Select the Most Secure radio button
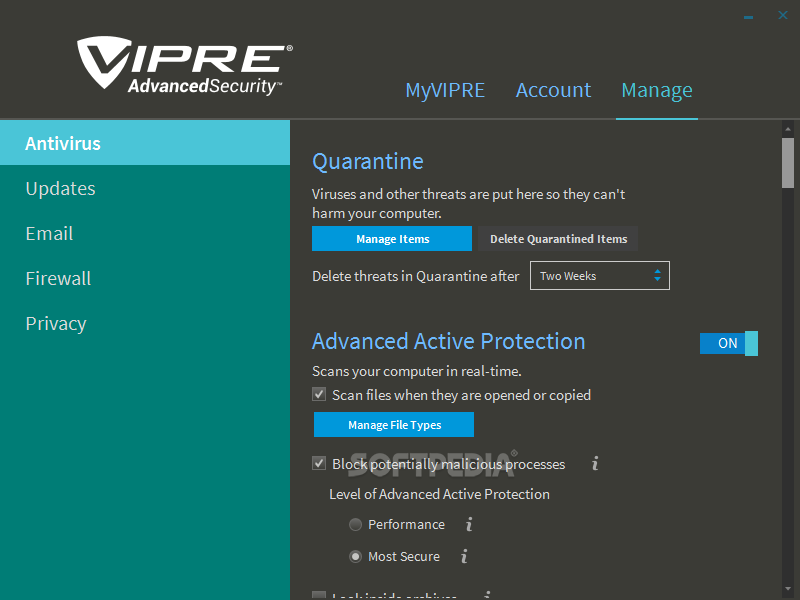Viewport: 800px width, 600px height. tap(355, 556)
